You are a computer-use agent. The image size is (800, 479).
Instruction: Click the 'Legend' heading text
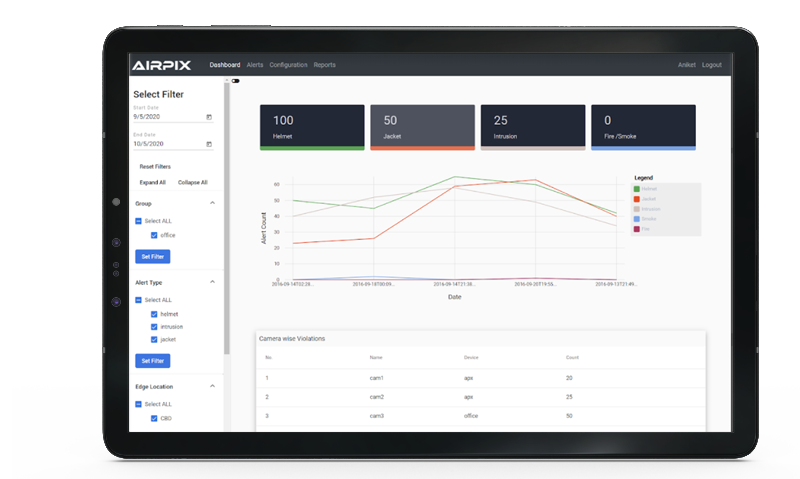click(x=643, y=178)
